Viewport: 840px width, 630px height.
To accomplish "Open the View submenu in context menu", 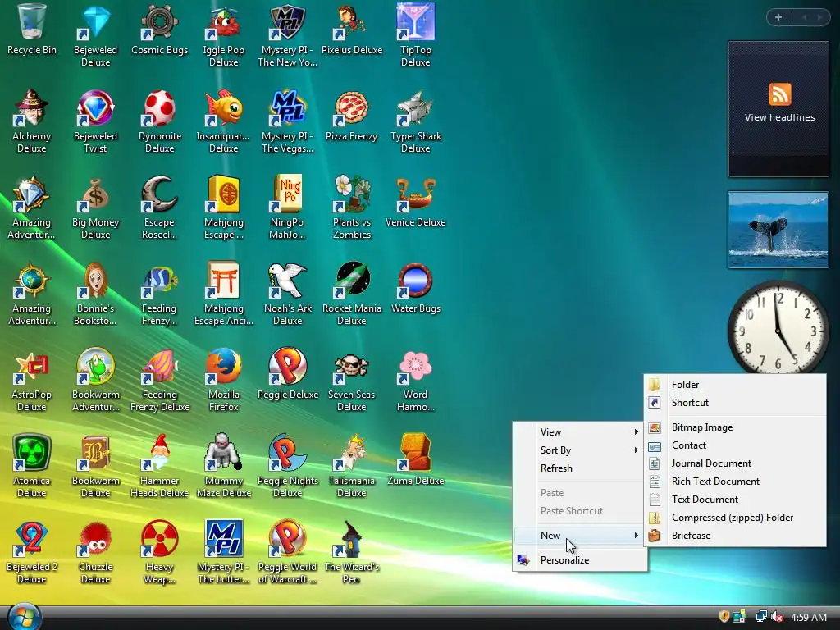I will click(580, 431).
